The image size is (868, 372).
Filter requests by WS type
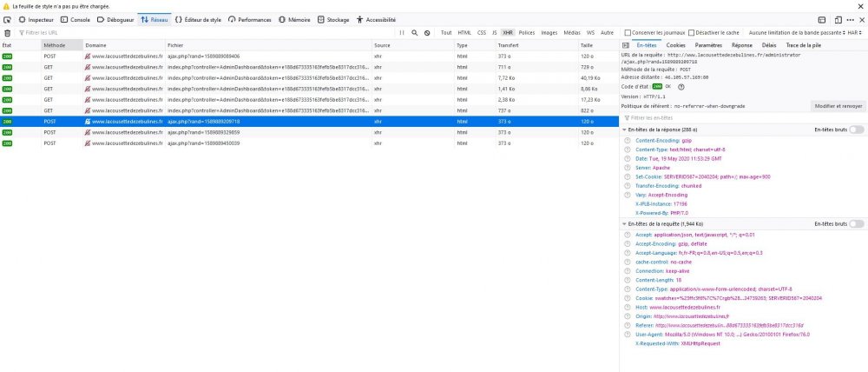[x=590, y=33]
